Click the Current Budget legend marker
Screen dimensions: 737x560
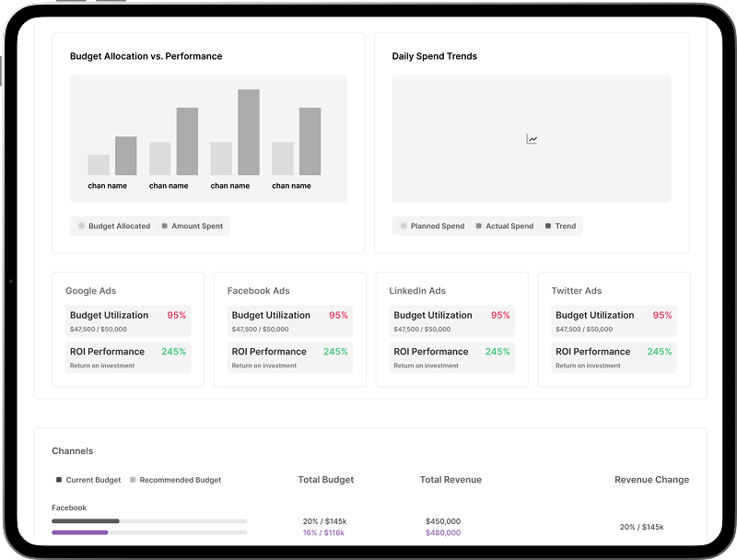pyautogui.click(x=59, y=480)
